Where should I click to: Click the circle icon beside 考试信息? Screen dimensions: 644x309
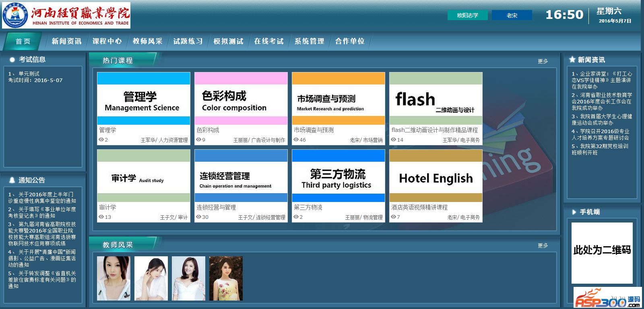coord(12,60)
